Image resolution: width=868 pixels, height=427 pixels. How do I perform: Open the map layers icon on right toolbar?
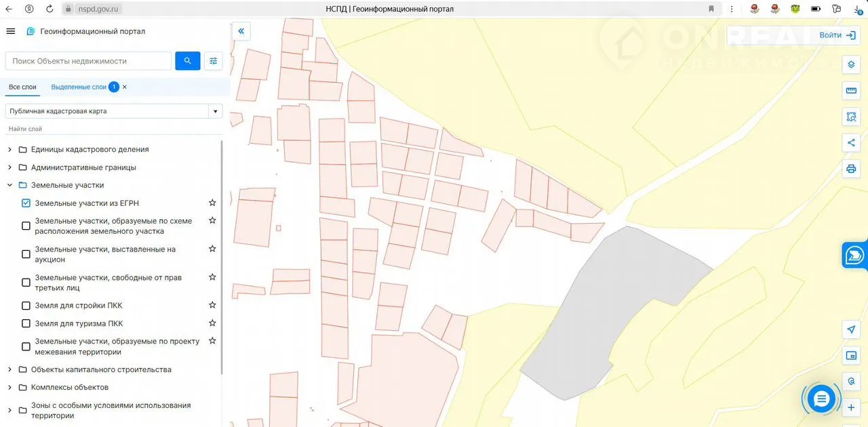851,65
